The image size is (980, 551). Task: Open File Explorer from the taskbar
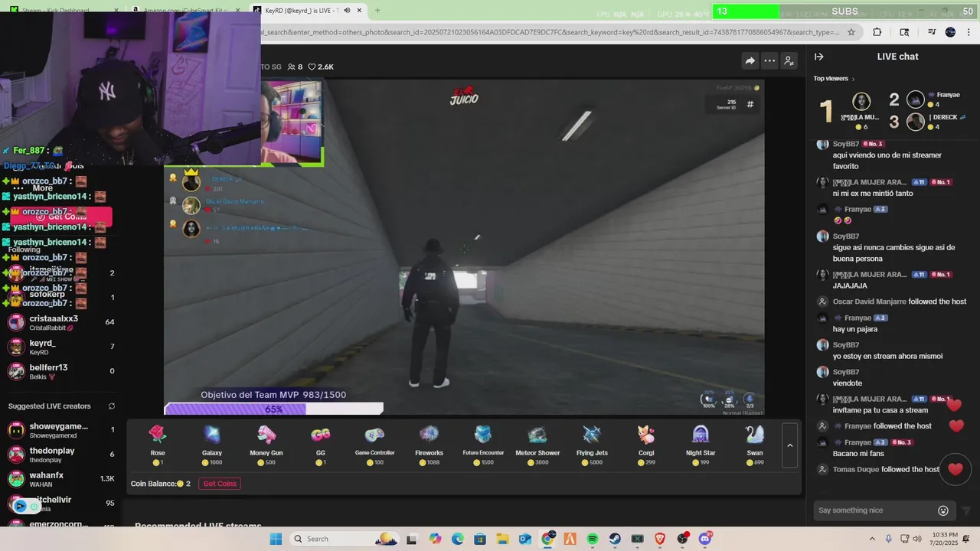[502, 539]
